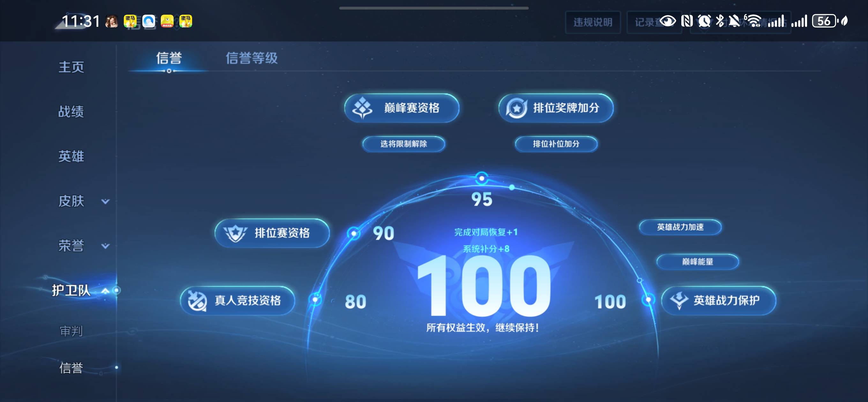Click the 英雄战力保护 icon
Image resolution: width=868 pixels, height=402 pixels.
point(679,300)
